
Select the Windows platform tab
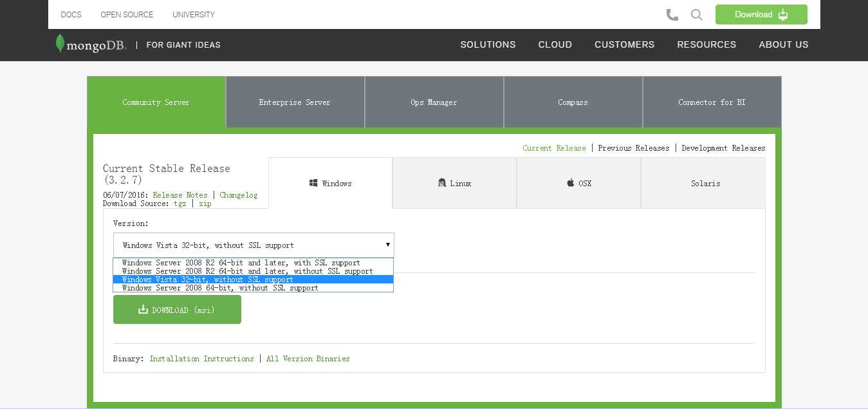click(331, 184)
